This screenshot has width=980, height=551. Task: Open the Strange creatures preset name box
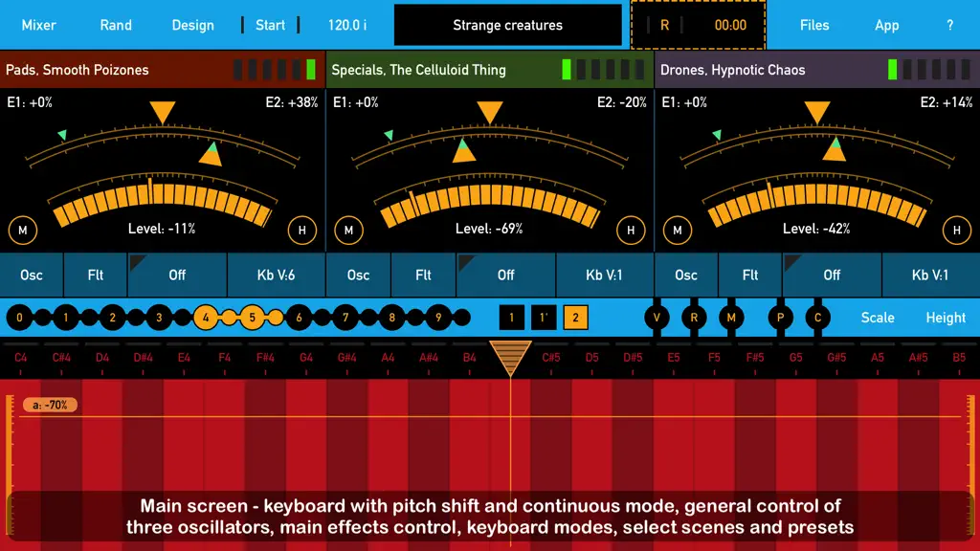507,25
